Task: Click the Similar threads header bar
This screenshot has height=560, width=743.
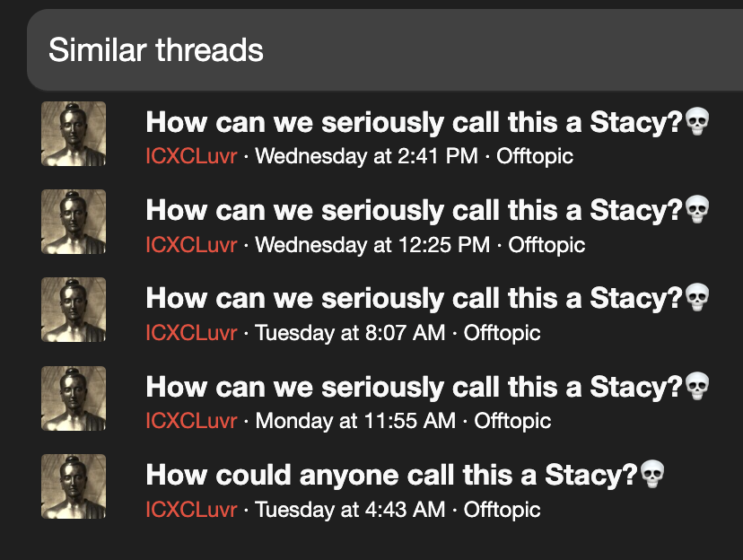Action: tap(385, 49)
